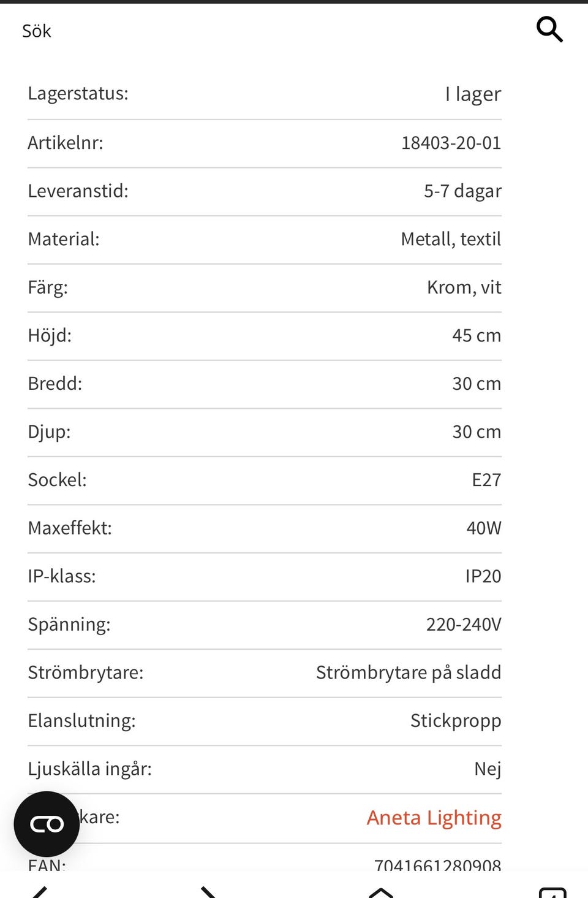The width and height of the screenshot is (588, 898).
Task: Focus the Sök search field
Action: [245, 31]
